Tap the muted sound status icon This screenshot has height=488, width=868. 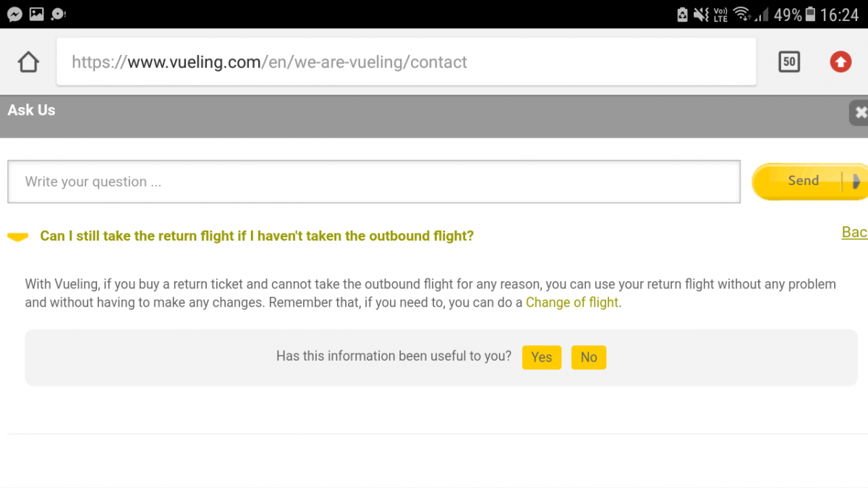pyautogui.click(x=700, y=14)
